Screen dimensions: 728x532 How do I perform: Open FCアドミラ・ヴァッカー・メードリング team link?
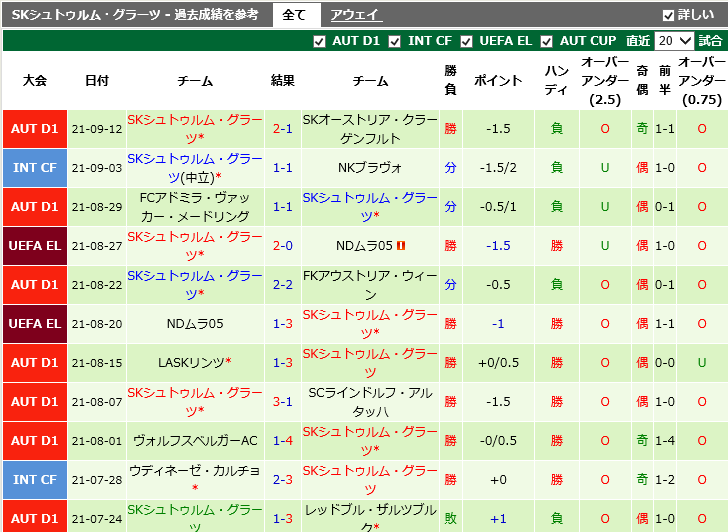click(195, 207)
